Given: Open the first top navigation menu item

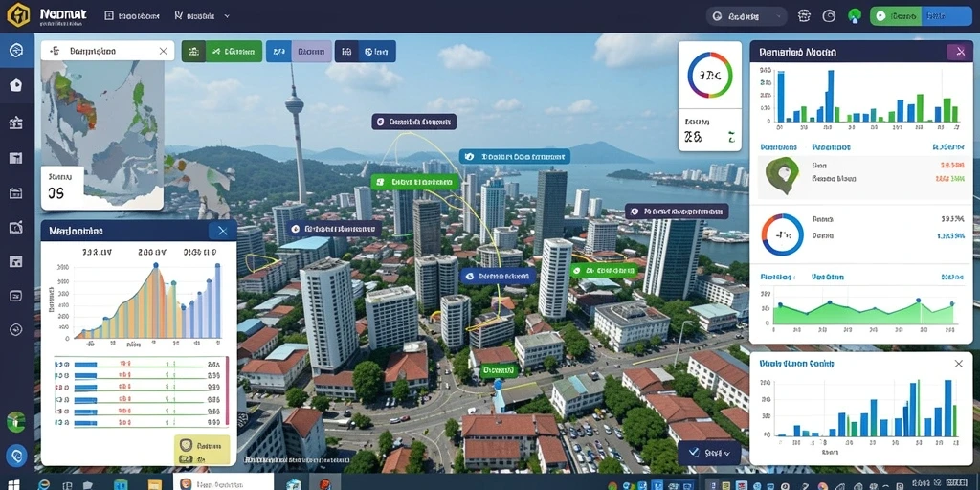Looking at the screenshot, I should (x=129, y=16).
